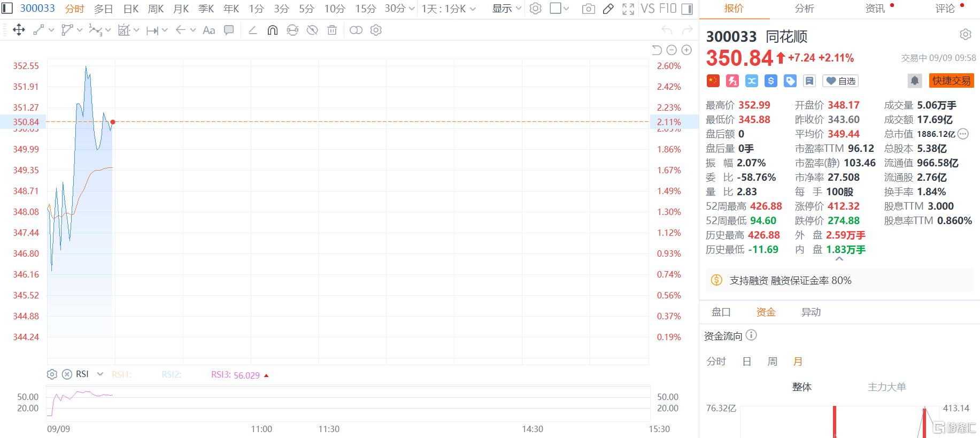Open the text annotation tool Aa
980x438 pixels.
point(209,30)
